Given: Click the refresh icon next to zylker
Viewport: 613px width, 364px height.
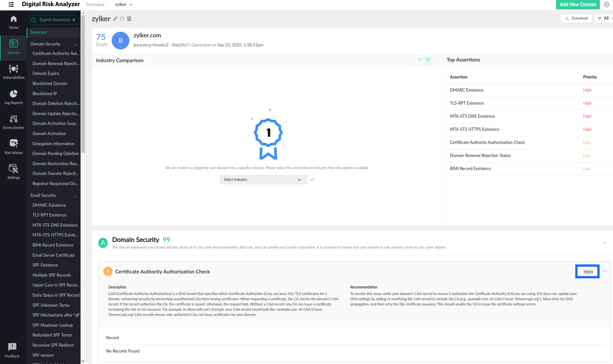Looking at the screenshot, I should tap(122, 19).
